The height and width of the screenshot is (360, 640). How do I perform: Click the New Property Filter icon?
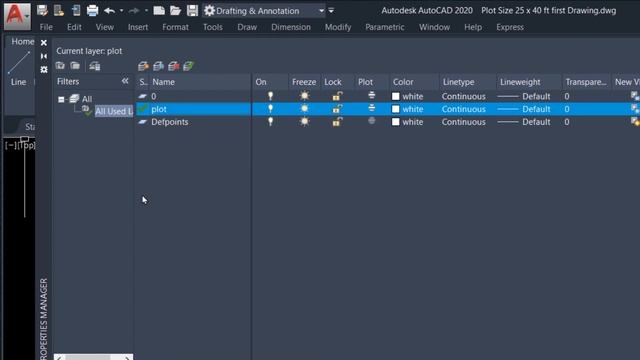click(60, 66)
